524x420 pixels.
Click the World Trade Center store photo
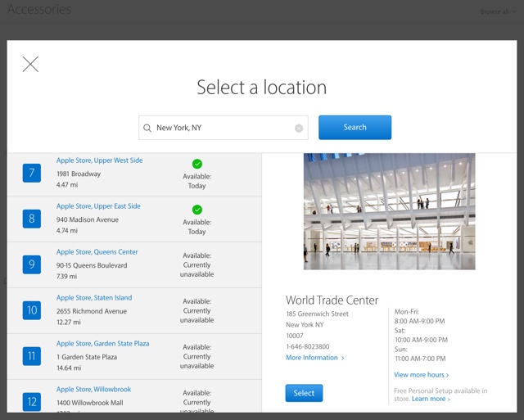(x=390, y=211)
